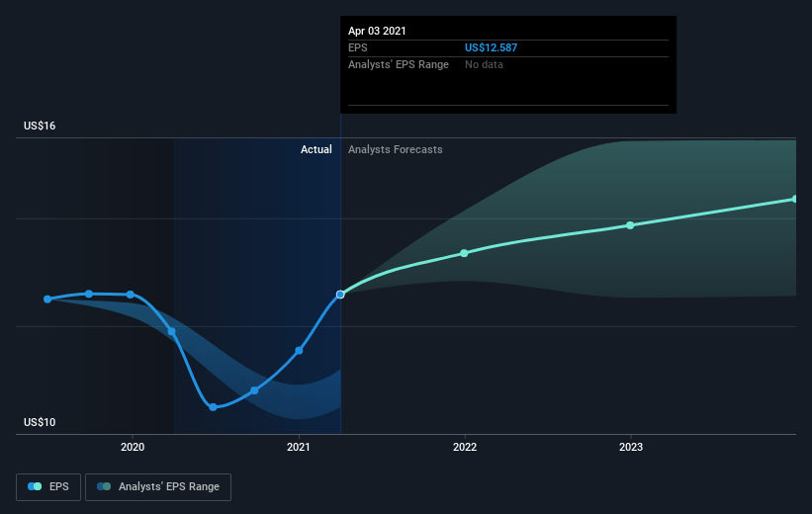The image size is (812, 514).
Task: Click the Analysts' EPS Range swatch icon
Action: click(104, 486)
